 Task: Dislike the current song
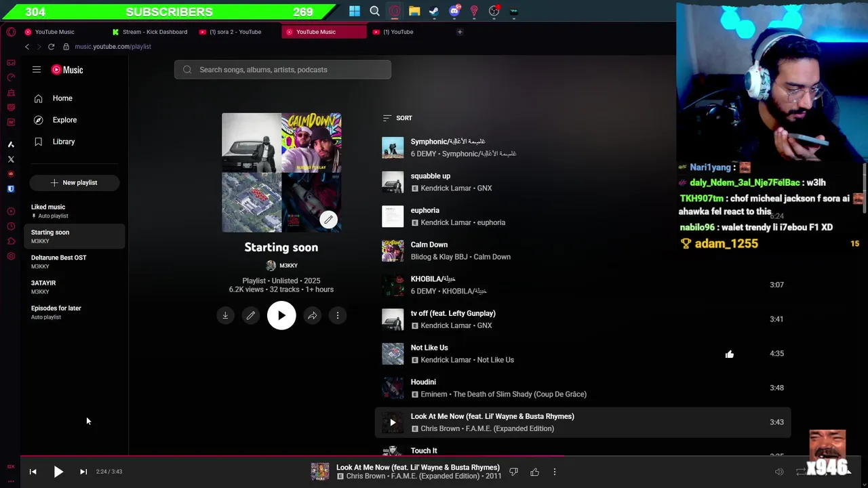click(x=513, y=472)
